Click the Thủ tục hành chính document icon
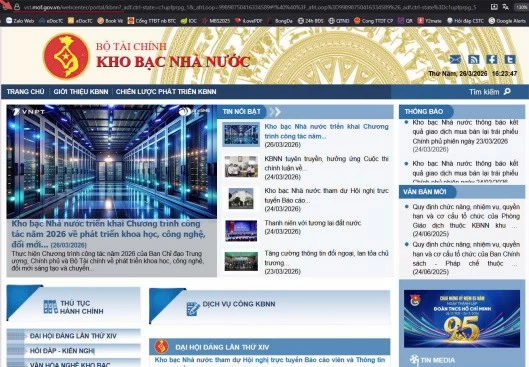 (50, 307)
